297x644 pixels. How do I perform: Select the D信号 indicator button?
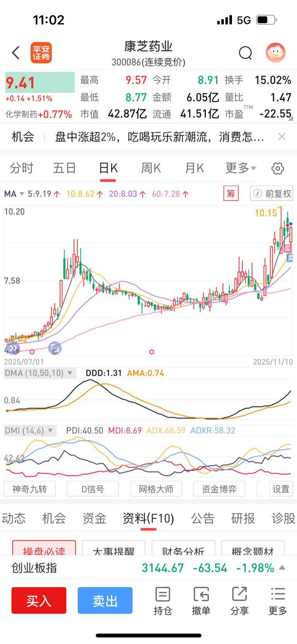[93, 489]
